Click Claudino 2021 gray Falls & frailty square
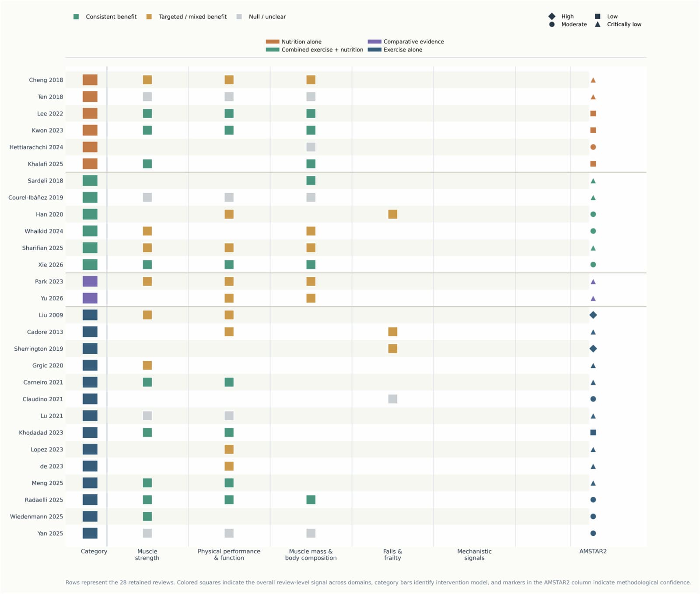This screenshot has height=594, width=700. click(x=393, y=399)
